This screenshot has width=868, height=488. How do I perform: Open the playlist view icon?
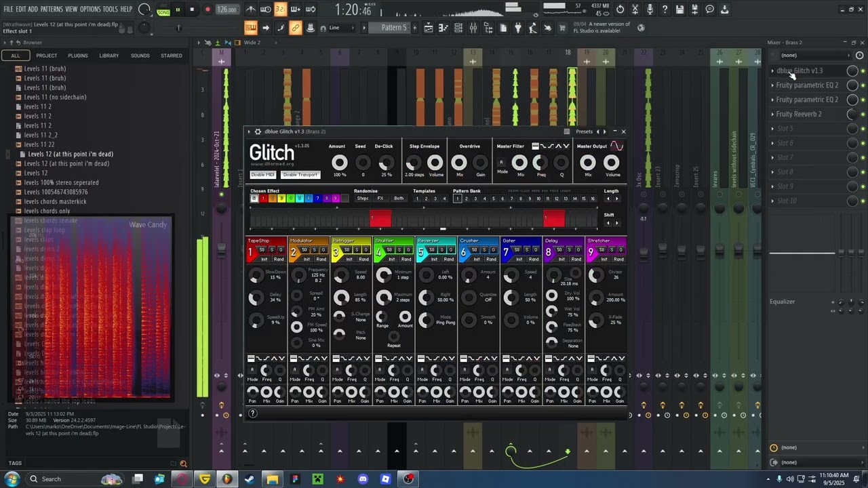(429, 28)
